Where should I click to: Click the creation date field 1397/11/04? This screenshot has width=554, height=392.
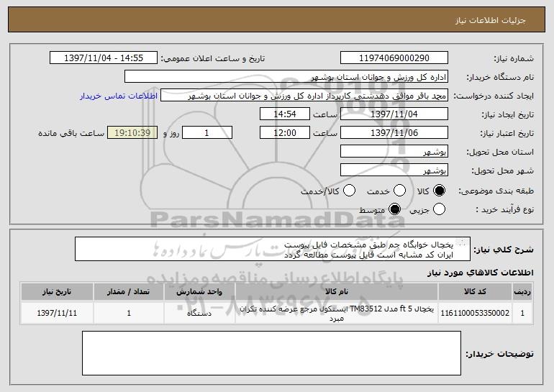(394, 114)
